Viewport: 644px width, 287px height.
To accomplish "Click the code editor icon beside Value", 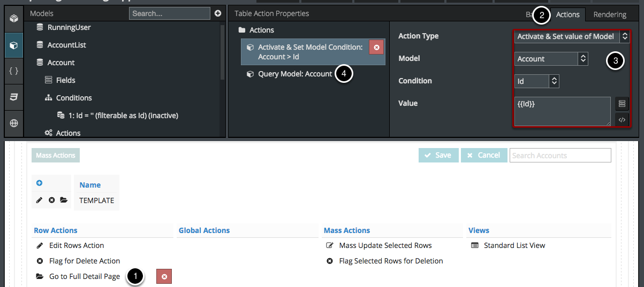I will [x=622, y=120].
